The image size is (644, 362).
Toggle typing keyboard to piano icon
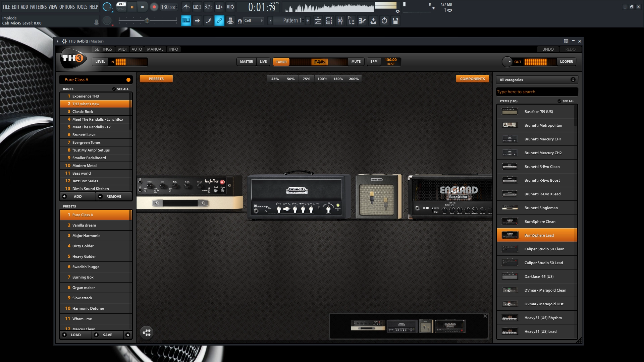click(x=186, y=21)
